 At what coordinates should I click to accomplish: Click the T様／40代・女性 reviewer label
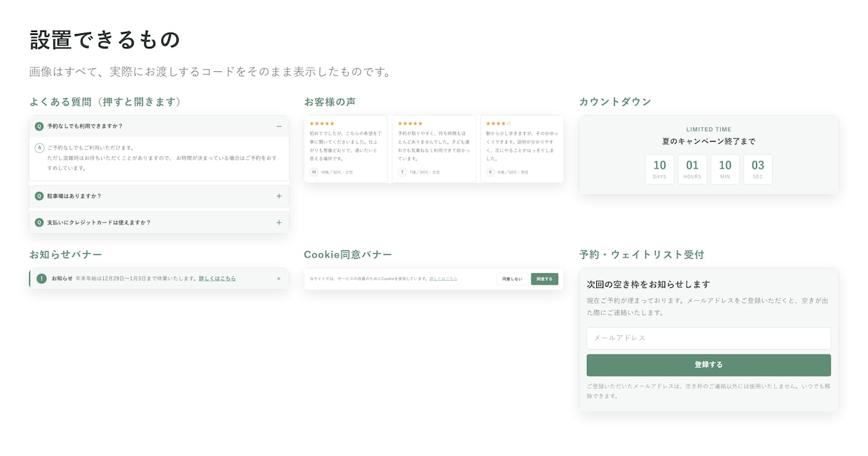pos(425,172)
